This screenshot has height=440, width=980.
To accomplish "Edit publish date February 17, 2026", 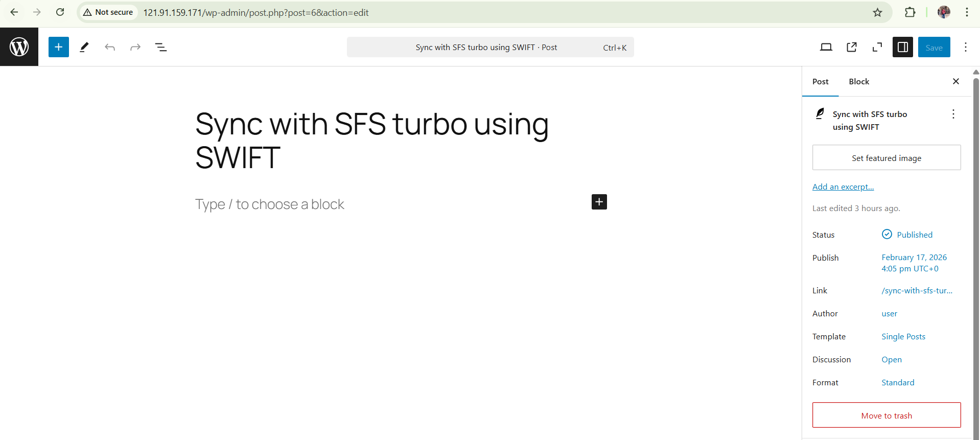I will [914, 263].
